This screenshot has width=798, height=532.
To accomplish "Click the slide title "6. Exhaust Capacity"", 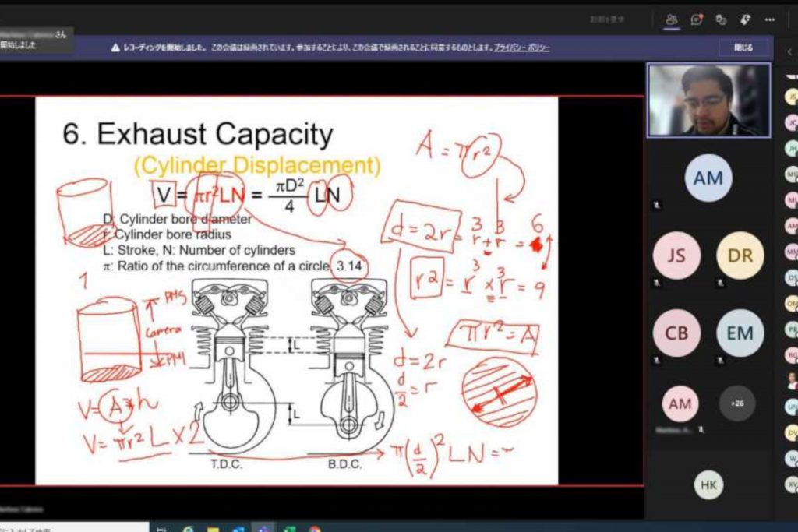I will pyautogui.click(x=197, y=134).
